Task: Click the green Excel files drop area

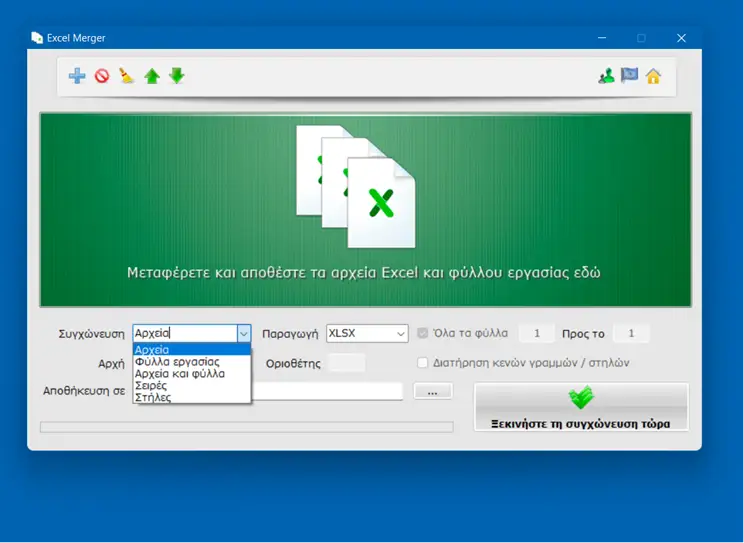Action: pos(365,210)
